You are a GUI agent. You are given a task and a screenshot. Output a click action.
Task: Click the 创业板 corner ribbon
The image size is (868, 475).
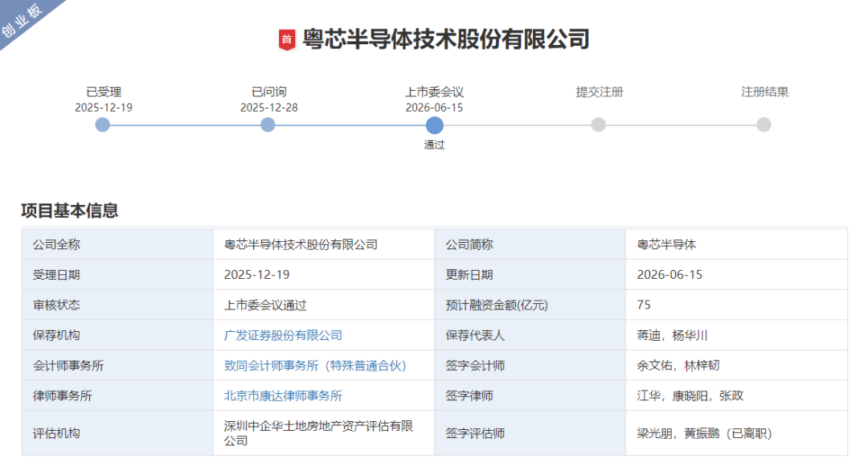pyautogui.click(x=23, y=21)
